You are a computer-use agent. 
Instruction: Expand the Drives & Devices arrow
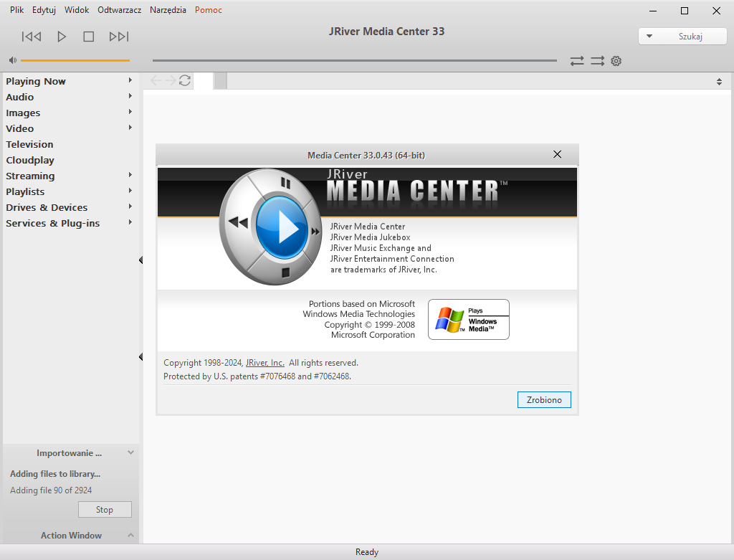pyautogui.click(x=130, y=207)
